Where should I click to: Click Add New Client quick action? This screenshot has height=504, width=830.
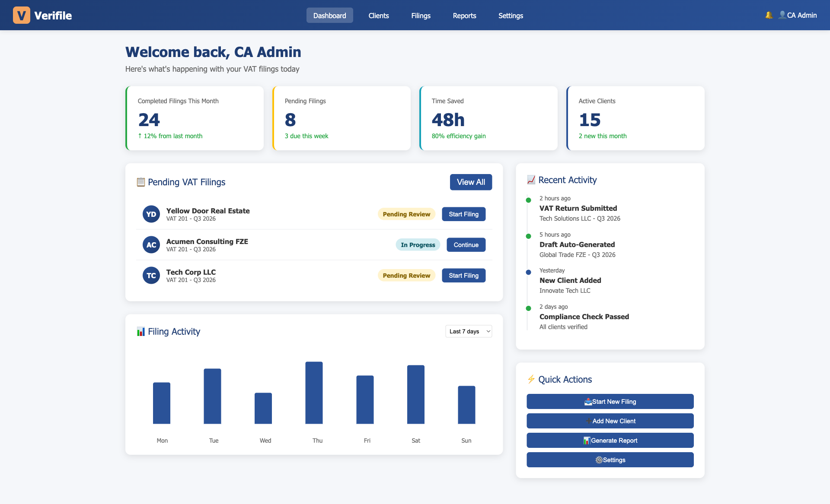(610, 421)
